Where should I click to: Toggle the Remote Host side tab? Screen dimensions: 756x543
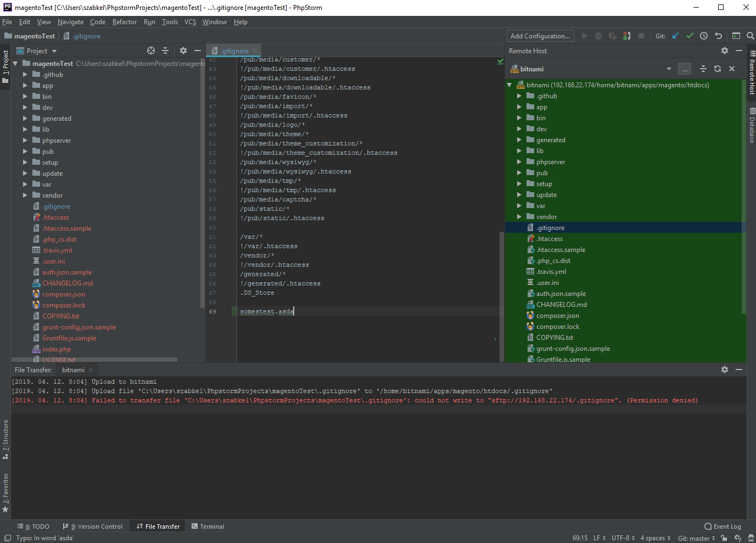pyautogui.click(x=752, y=73)
